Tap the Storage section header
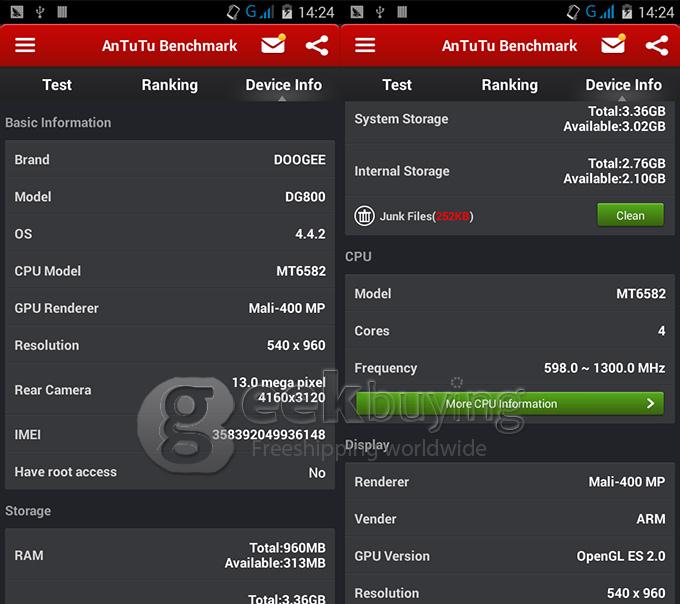680x604 pixels. click(x=28, y=511)
